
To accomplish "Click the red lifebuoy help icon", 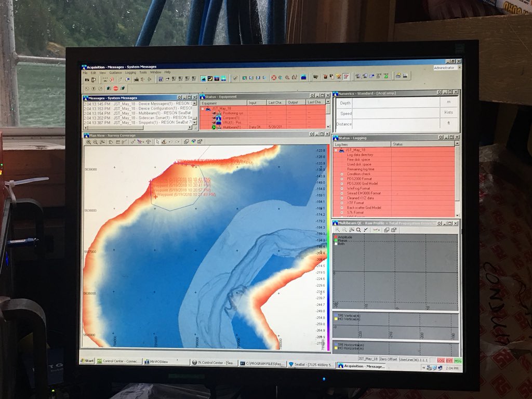I will point(274,77).
